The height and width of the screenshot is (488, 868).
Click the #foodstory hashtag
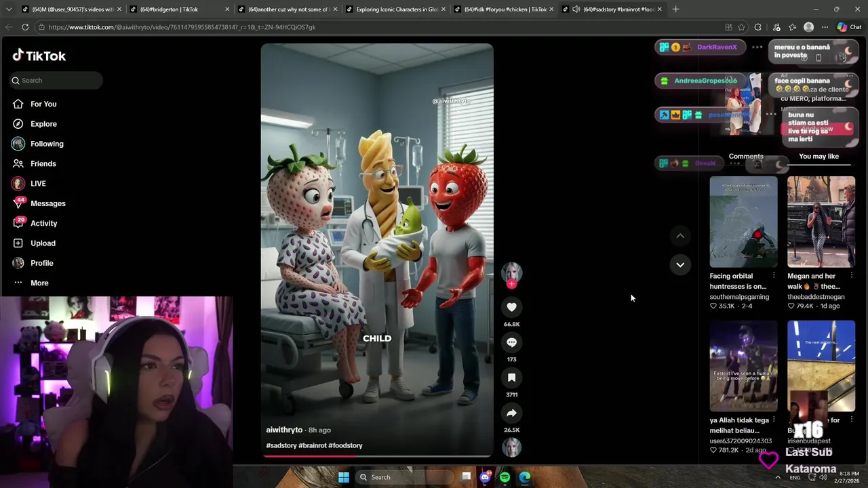click(345, 445)
